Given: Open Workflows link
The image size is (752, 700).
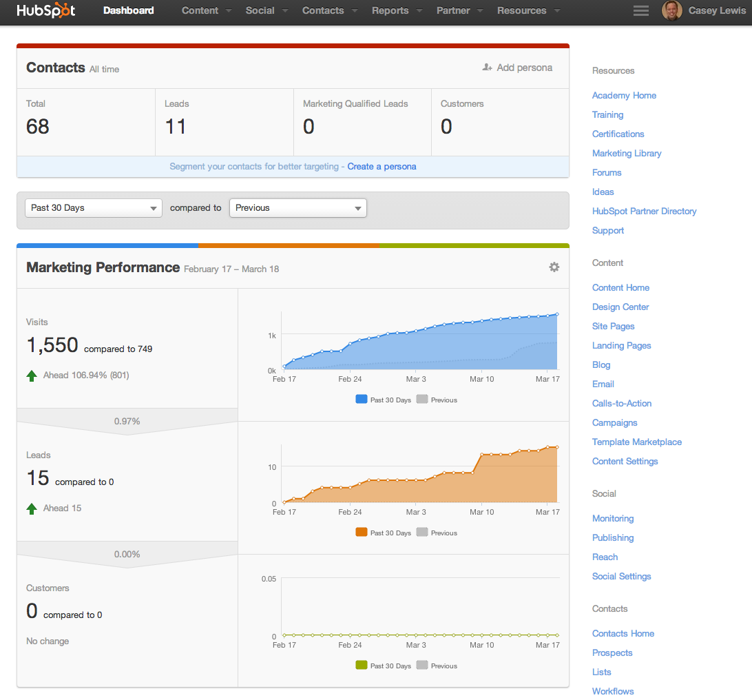Looking at the screenshot, I should [x=613, y=691].
